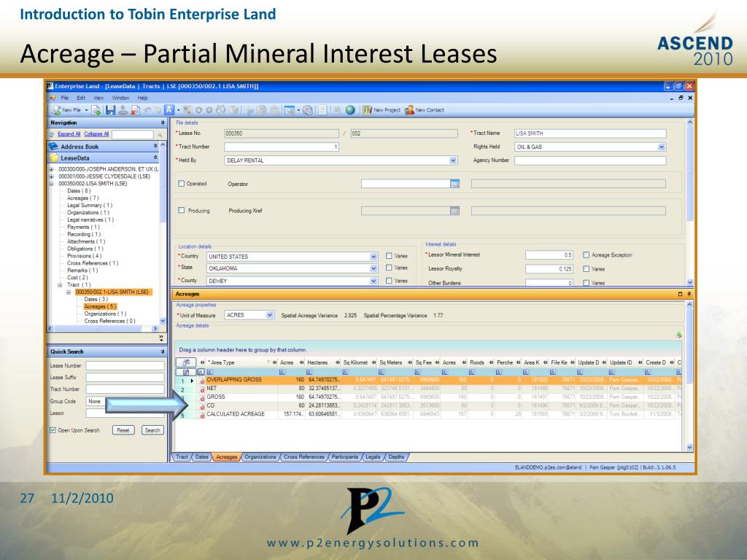Viewport: 747px width, 560px height.
Task: Open the search window toolbar icon
Action: coord(289,110)
